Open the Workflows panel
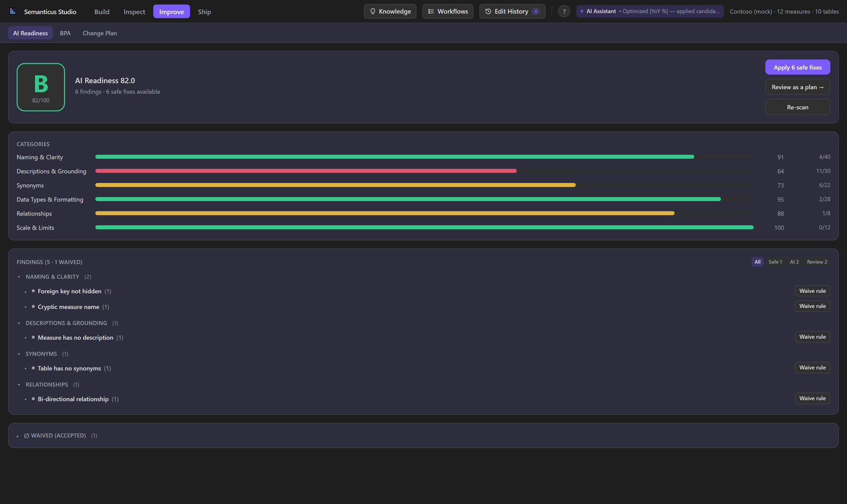The width and height of the screenshot is (847, 504). [x=448, y=11]
